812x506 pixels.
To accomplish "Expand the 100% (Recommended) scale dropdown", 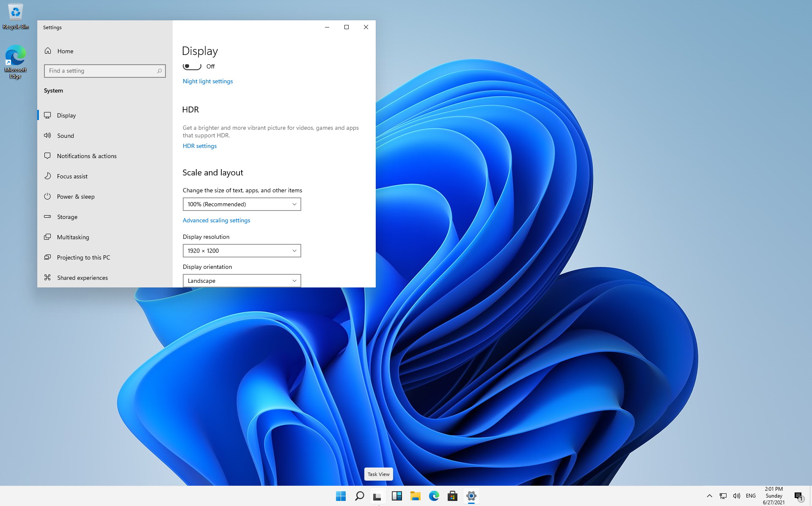I will 242,204.
